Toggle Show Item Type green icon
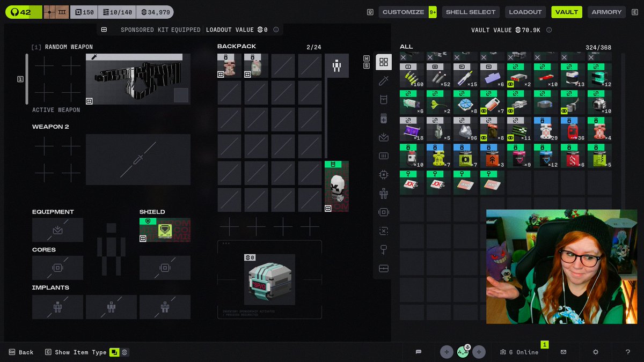 point(114,352)
